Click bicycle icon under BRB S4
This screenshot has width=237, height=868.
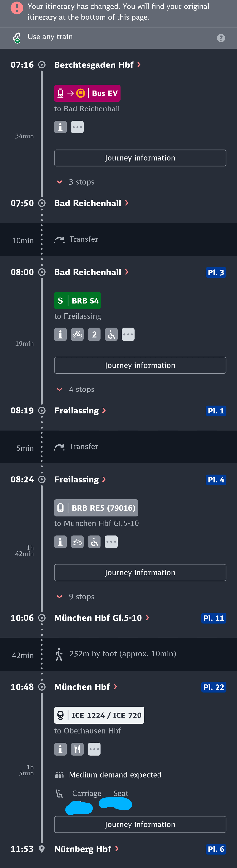pyautogui.click(x=78, y=335)
